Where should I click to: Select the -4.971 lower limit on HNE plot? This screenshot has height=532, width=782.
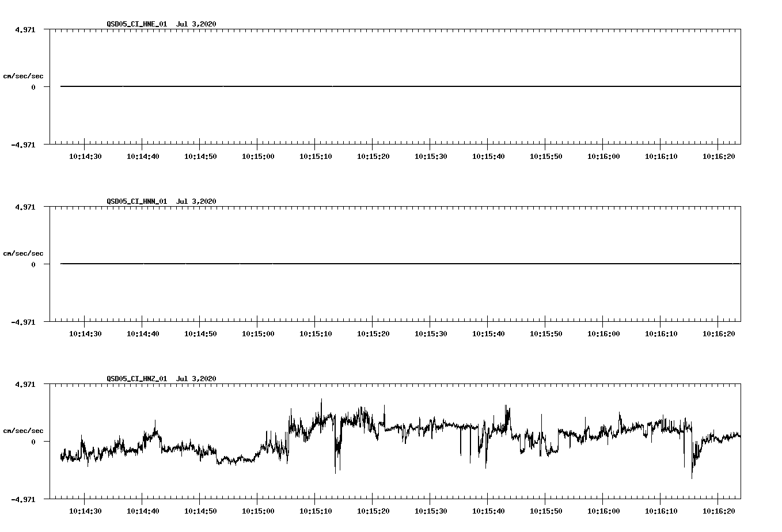[23, 145]
